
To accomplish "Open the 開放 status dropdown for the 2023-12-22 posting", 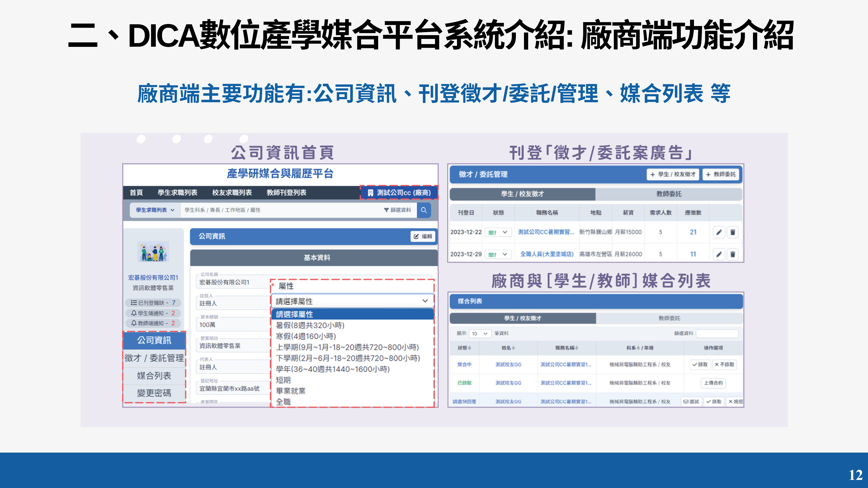I will 498,232.
